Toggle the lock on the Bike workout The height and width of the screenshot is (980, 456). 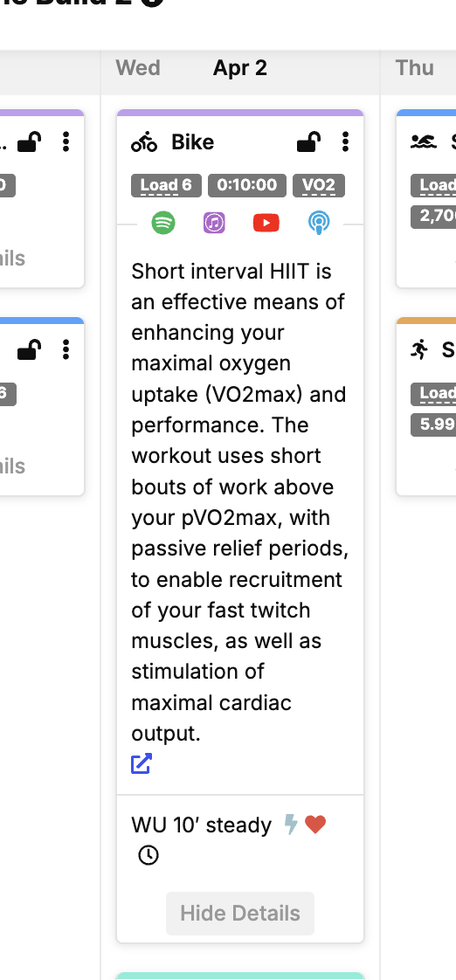pos(309,141)
